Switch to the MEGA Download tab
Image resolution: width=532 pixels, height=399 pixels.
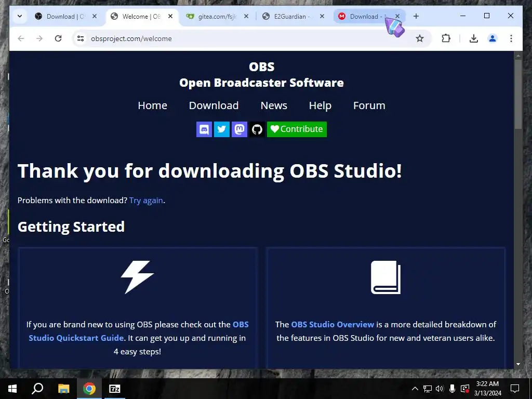pyautogui.click(x=365, y=16)
